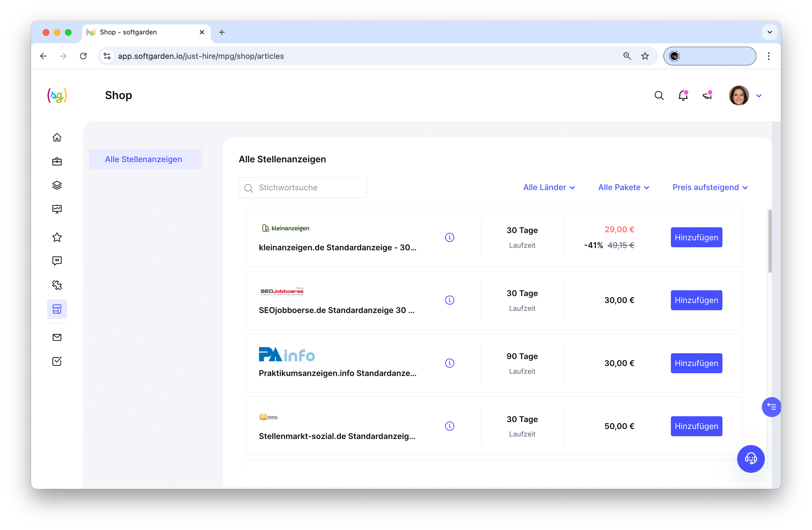Image resolution: width=812 pixels, height=530 pixels.
Task: Open the announcements megaphone icon
Action: pyautogui.click(x=707, y=96)
